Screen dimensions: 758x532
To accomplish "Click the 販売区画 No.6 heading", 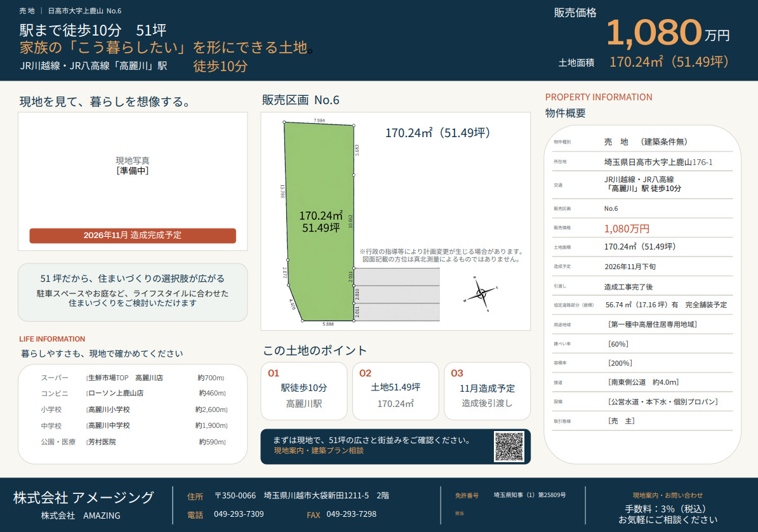I will point(301,100).
